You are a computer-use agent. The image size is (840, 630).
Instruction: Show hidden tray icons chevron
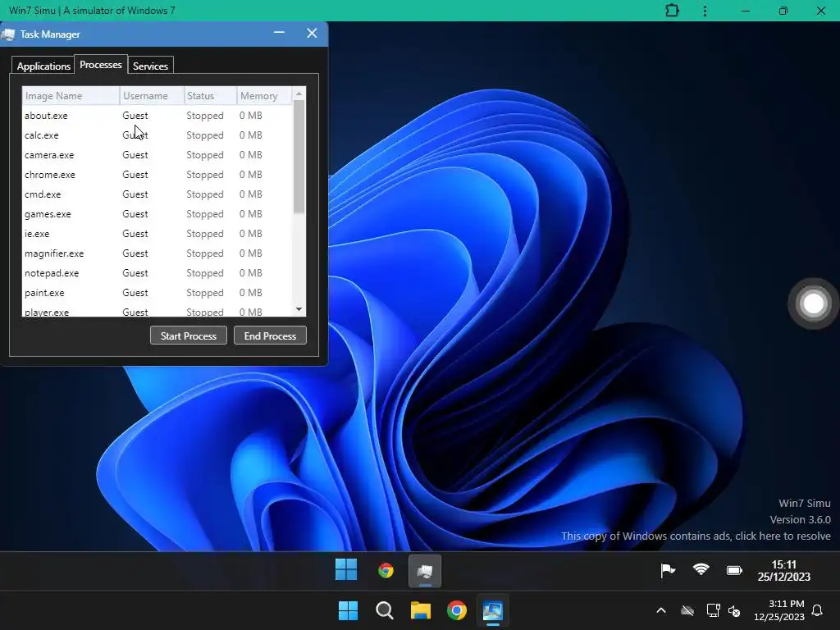click(x=661, y=610)
